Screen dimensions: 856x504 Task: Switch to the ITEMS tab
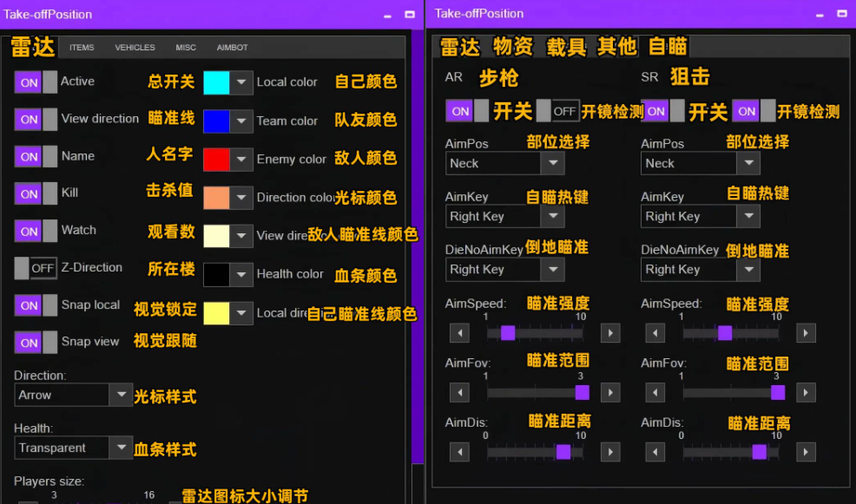pos(82,48)
